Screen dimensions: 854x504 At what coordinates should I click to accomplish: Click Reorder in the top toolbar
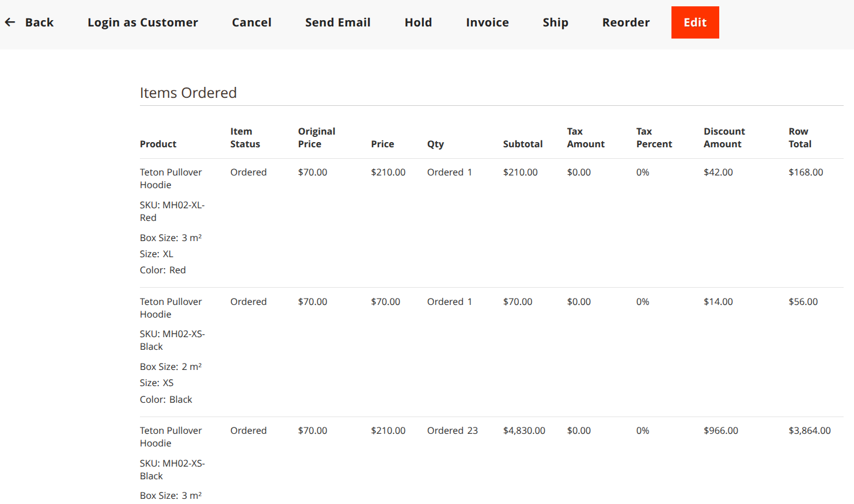[626, 22]
